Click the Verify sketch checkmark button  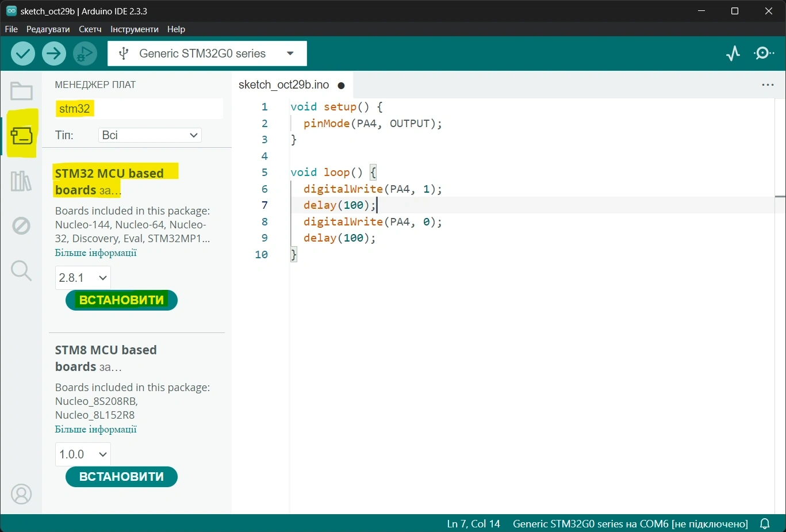(23, 53)
